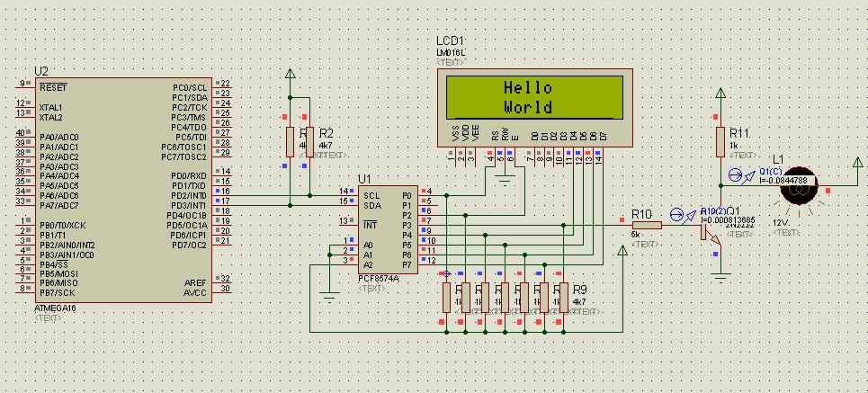Select the PCF8574A I/O expander U1
868x393 pixels.
click(388, 229)
